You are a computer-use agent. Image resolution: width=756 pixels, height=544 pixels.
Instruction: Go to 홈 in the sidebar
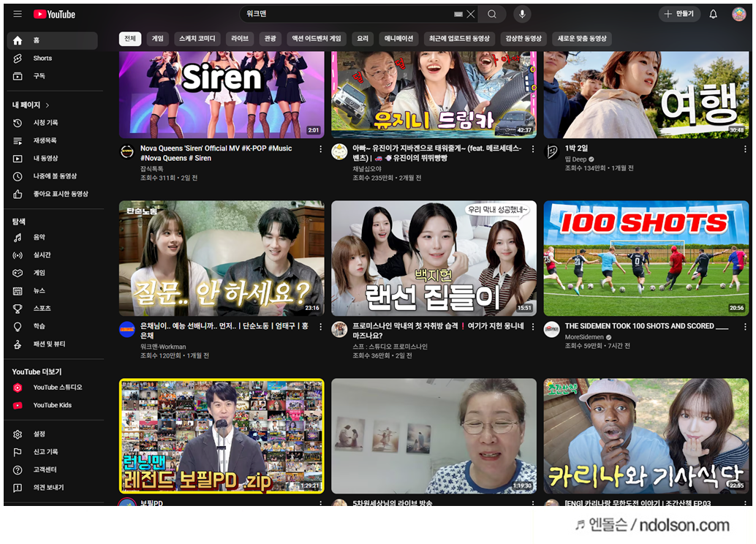tap(52, 40)
